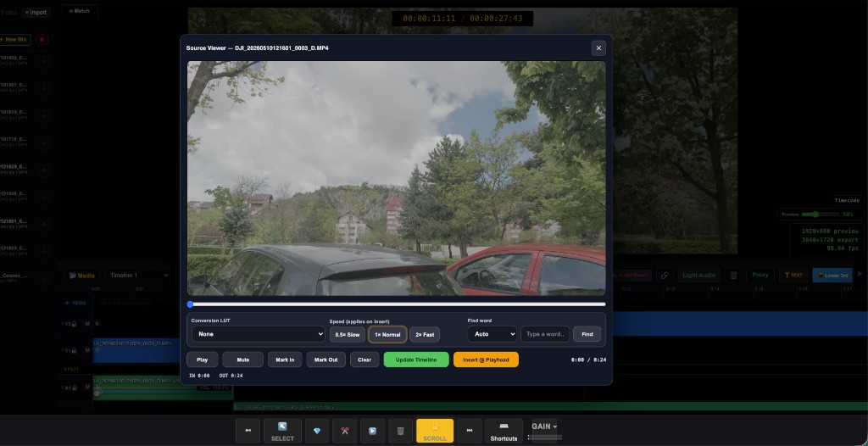
Task: Mute audio track A1 with M button
Action: [87, 387]
